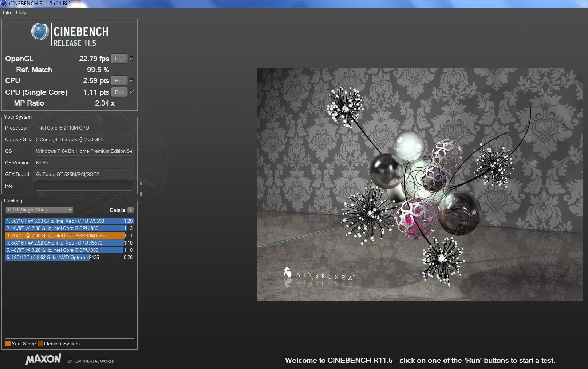Click the OS field Windows 7

[x=84, y=151]
